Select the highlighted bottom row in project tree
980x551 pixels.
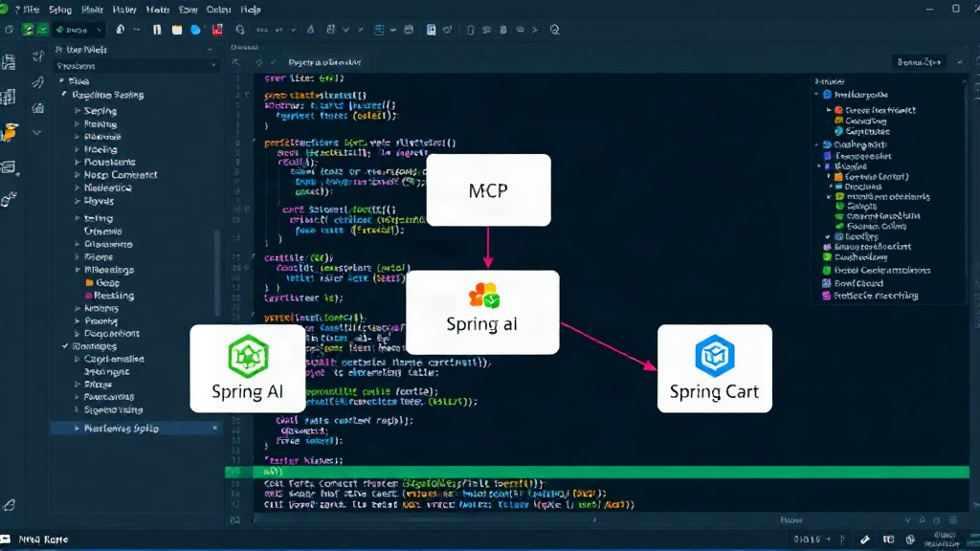point(136,428)
